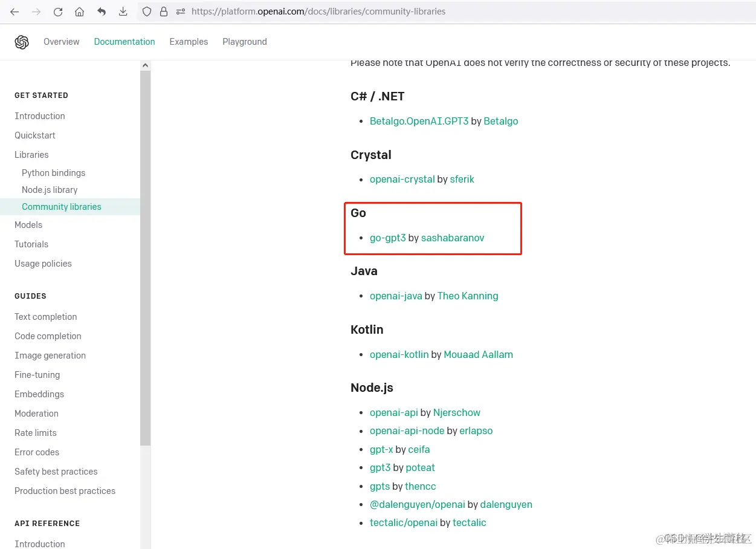This screenshot has width=756, height=549.
Task: Open the gpts library link
Action: click(380, 486)
